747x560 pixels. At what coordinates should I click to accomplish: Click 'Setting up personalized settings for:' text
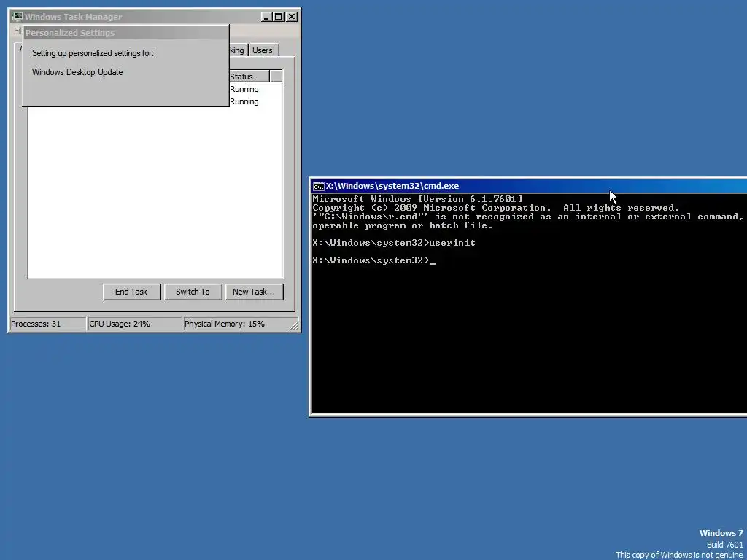coord(93,53)
